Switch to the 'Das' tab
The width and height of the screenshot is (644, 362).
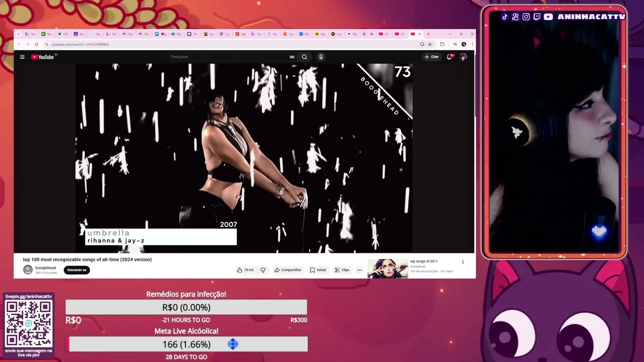pos(96,34)
